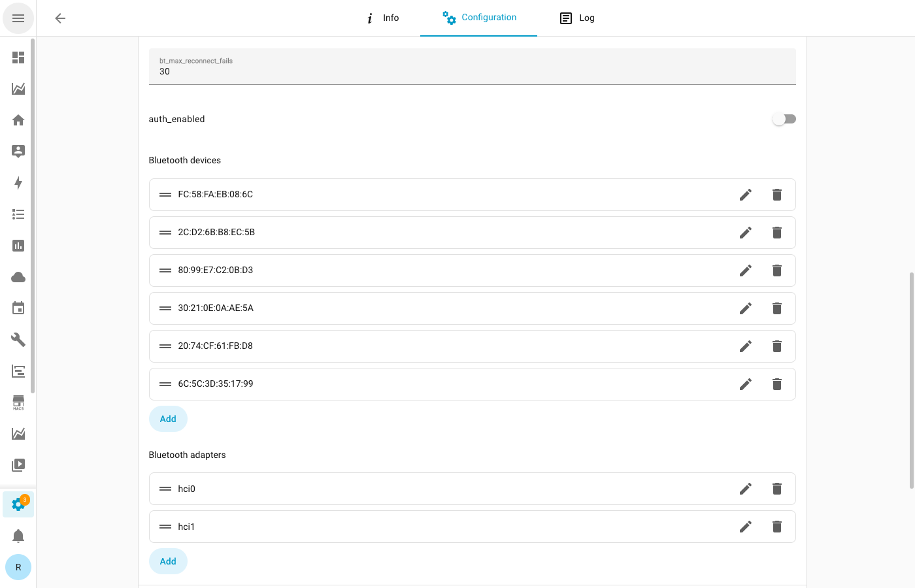
Task: Edit the hci0 Bluetooth adapter
Action: pos(745,489)
